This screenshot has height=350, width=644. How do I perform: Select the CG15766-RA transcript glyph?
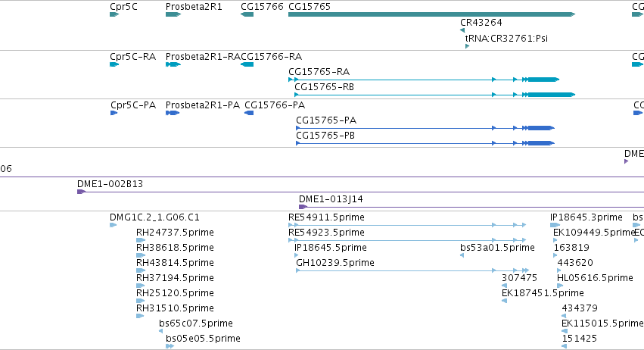[x=247, y=64]
